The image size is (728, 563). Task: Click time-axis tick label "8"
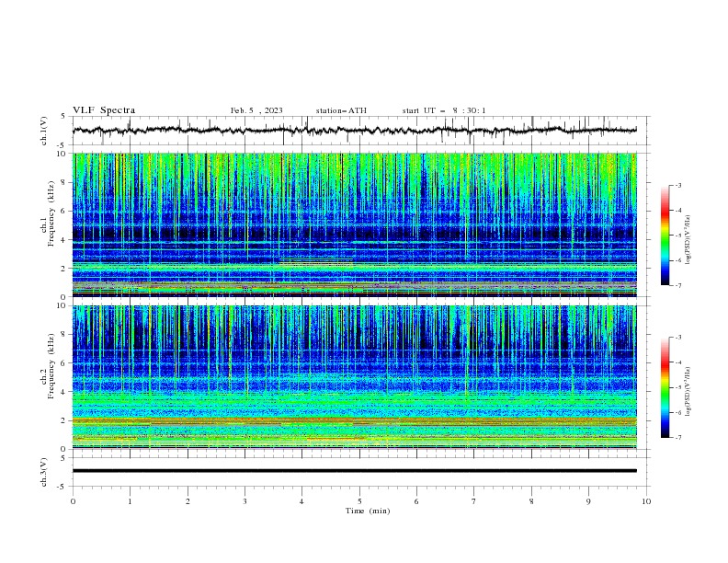click(x=531, y=501)
